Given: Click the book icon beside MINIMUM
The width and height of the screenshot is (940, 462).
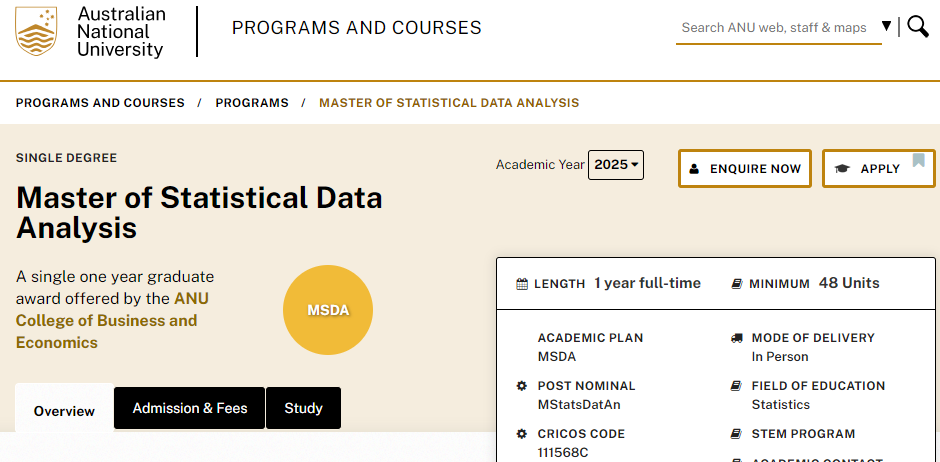Looking at the screenshot, I should click(x=737, y=284).
